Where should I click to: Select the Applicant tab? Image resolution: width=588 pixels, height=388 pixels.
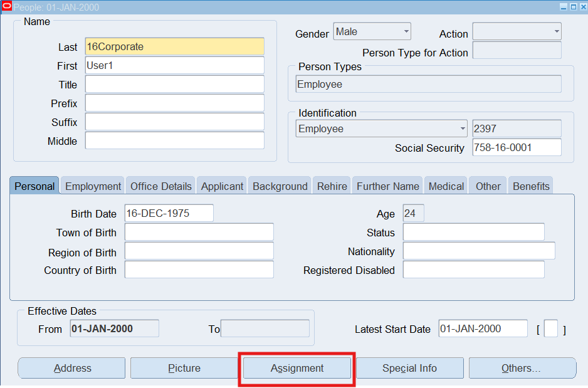point(222,186)
